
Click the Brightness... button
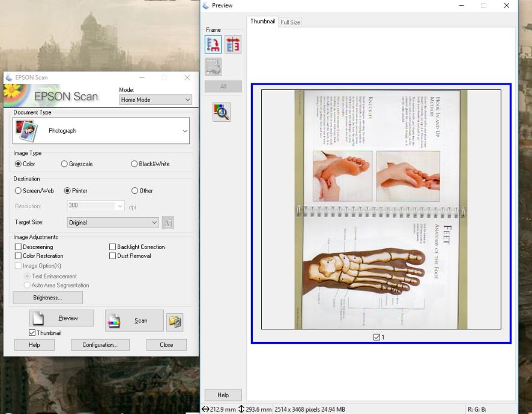pyautogui.click(x=47, y=298)
